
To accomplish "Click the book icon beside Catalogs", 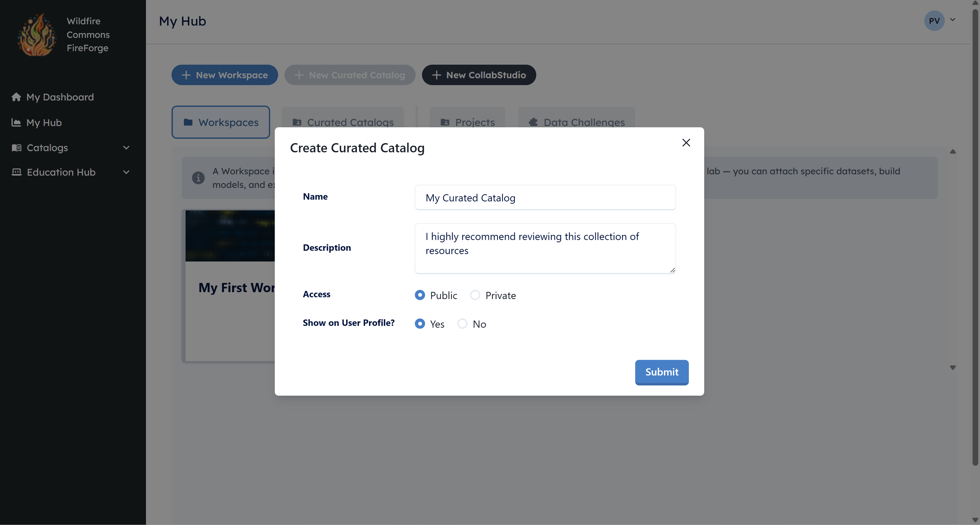I will [16, 148].
